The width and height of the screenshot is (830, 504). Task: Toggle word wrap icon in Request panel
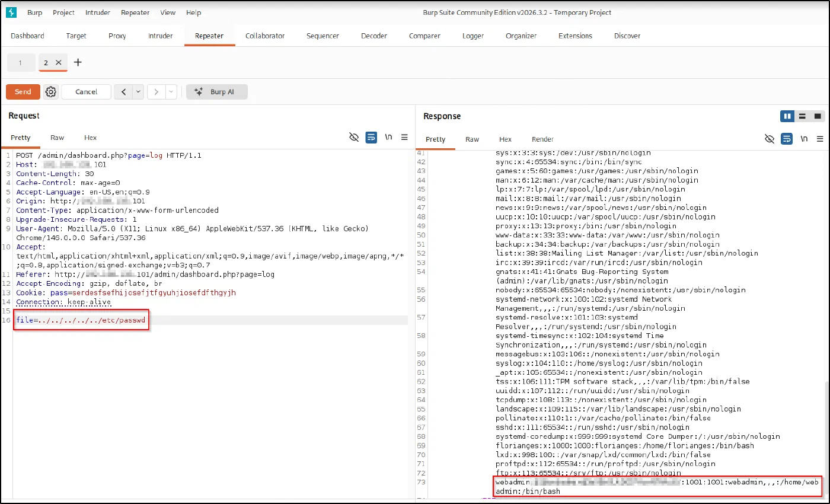coord(371,138)
